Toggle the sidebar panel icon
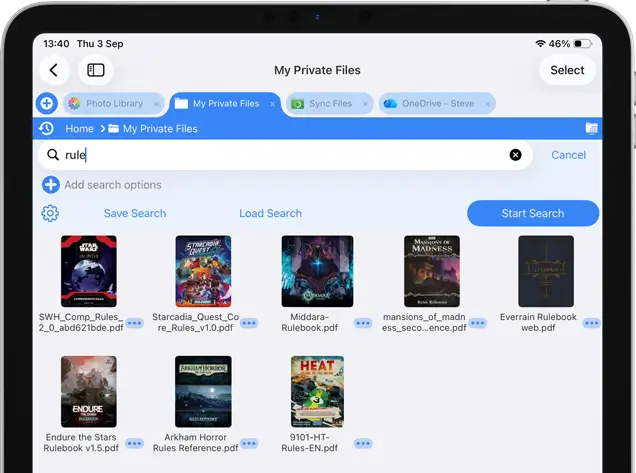636x473 pixels. (96, 70)
